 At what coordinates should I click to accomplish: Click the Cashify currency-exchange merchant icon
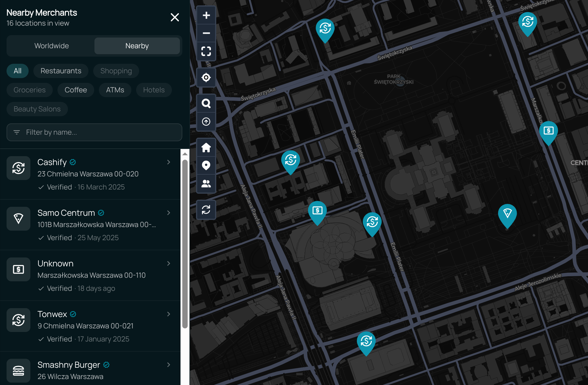[18, 168]
